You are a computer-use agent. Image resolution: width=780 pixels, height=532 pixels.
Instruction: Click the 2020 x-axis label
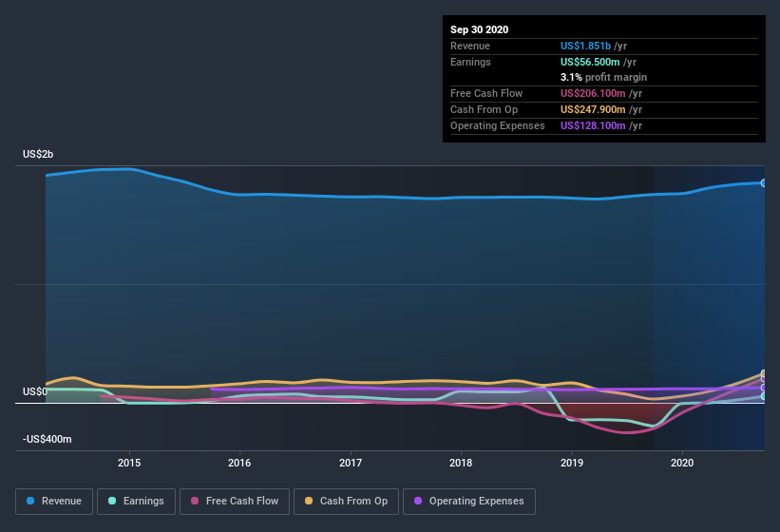tap(682, 463)
